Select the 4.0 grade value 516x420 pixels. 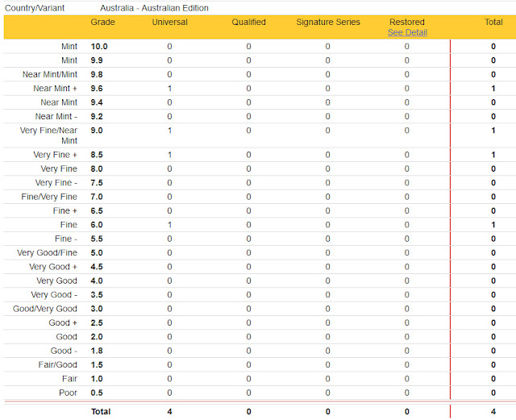pyautogui.click(x=97, y=281)
